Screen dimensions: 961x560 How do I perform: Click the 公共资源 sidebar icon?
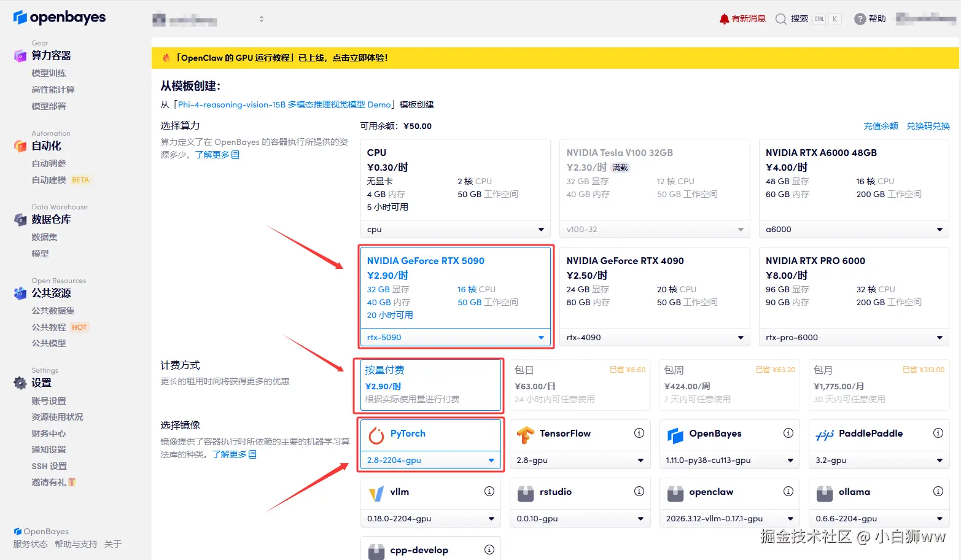(x=20, y=294)
